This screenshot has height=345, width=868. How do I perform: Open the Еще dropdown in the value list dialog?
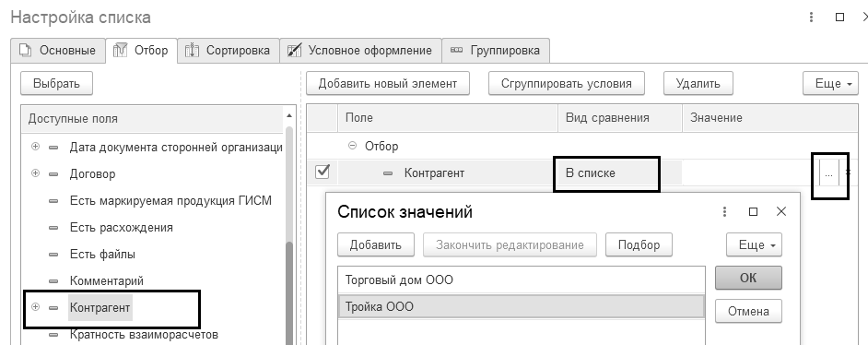(x=754, y=244)
